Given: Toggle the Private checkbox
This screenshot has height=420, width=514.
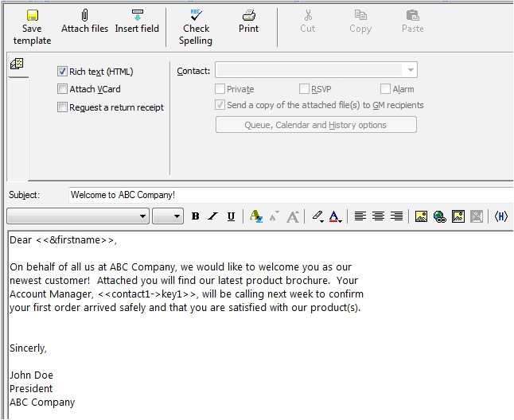Looking at the screenshot, I should point(220,89).
